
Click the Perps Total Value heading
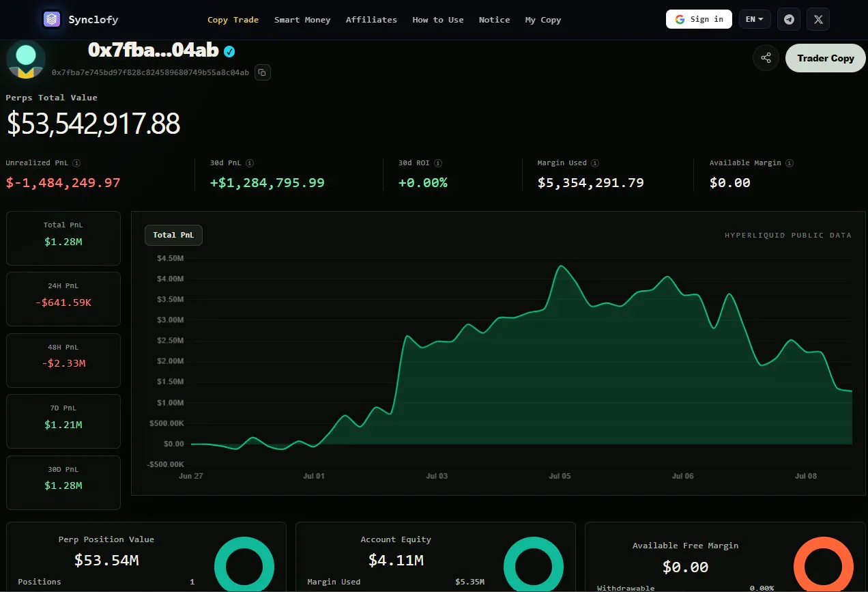point(51,98)
